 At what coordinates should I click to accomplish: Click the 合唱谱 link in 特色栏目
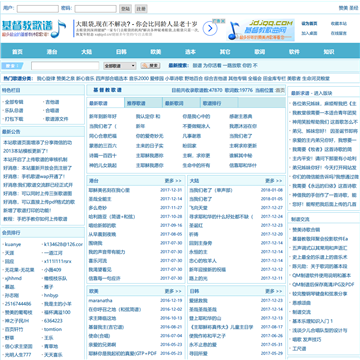click(52, 110)
